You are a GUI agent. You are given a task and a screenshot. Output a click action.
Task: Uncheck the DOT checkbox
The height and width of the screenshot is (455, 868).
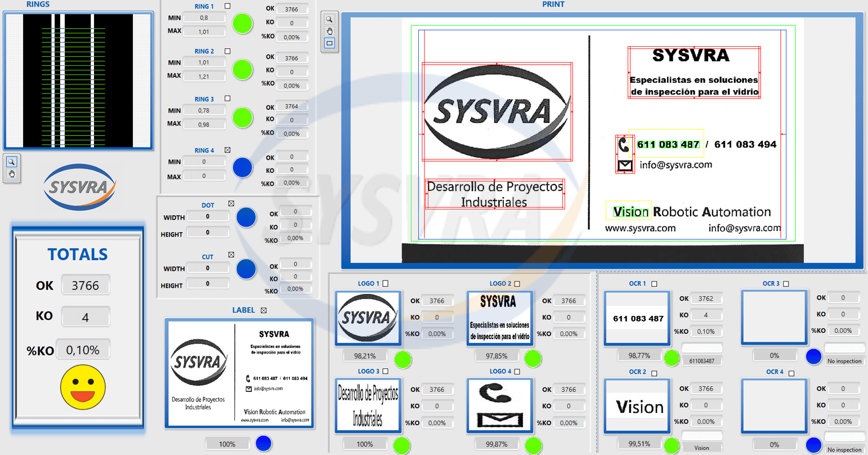click(x=231, y=204)
